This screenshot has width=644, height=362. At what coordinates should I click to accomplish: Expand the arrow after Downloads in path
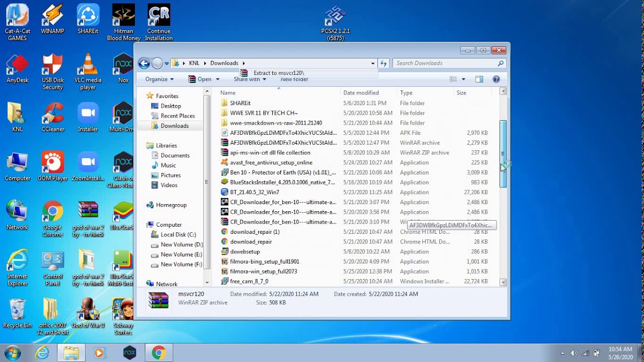(x=244, y=63)
